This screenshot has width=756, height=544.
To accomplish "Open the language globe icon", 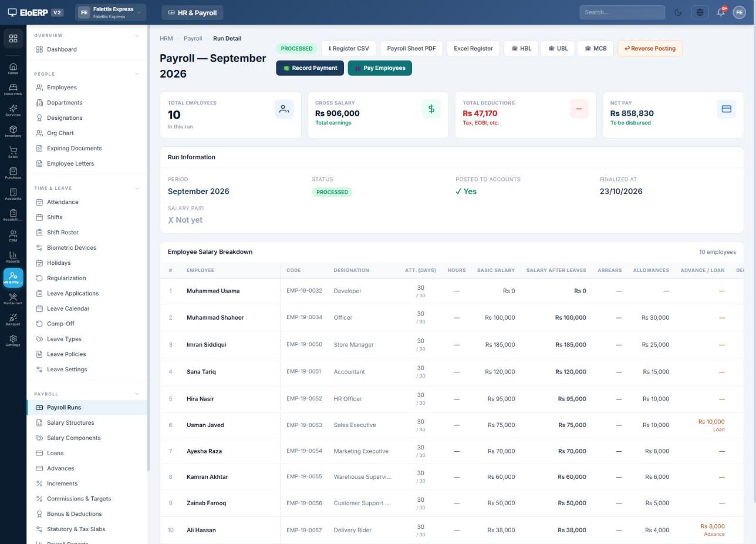I will (699, 12).
